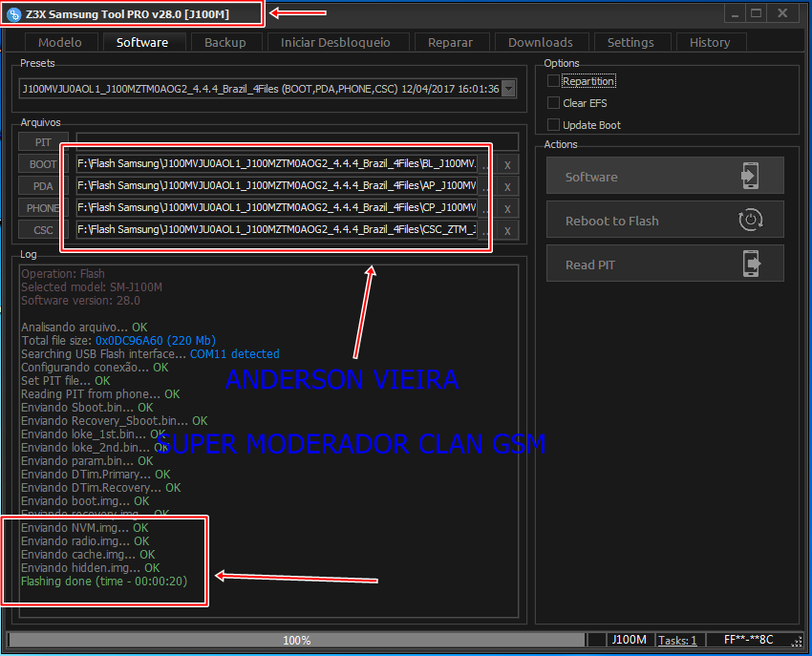Start flashing with Software action button
The height and width of the screenshot is (656, 812).
665,176
